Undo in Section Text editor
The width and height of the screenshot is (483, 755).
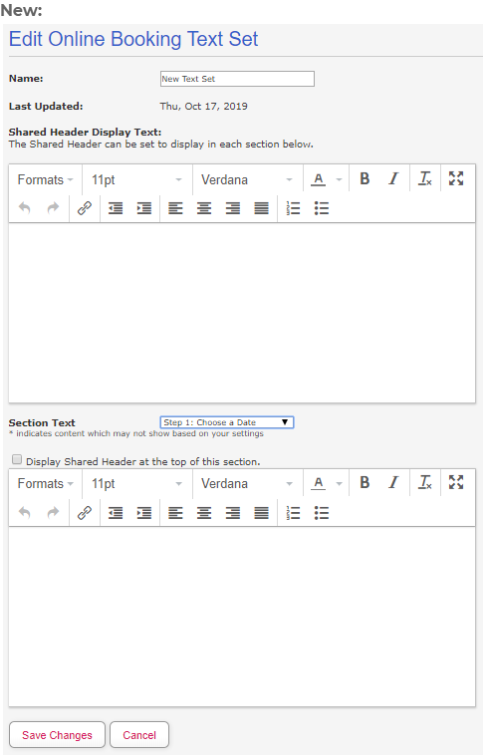pyautogui.click(x=25, y=512)
